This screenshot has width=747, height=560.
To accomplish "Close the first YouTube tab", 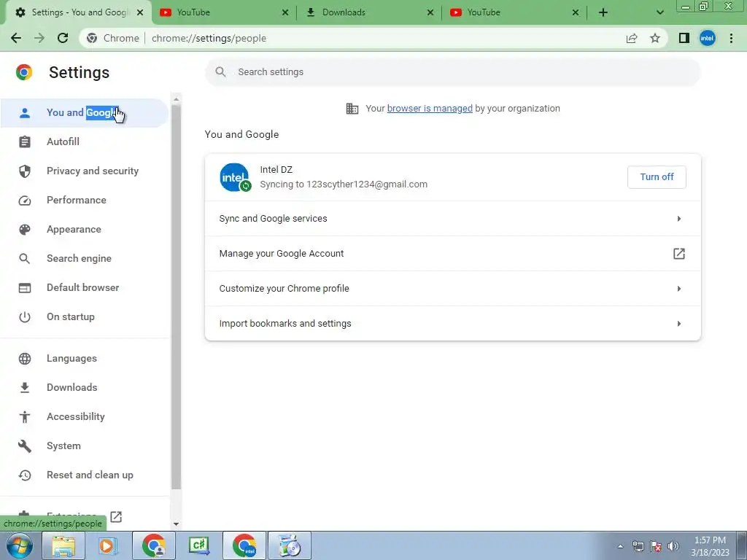I will point(285,12).
